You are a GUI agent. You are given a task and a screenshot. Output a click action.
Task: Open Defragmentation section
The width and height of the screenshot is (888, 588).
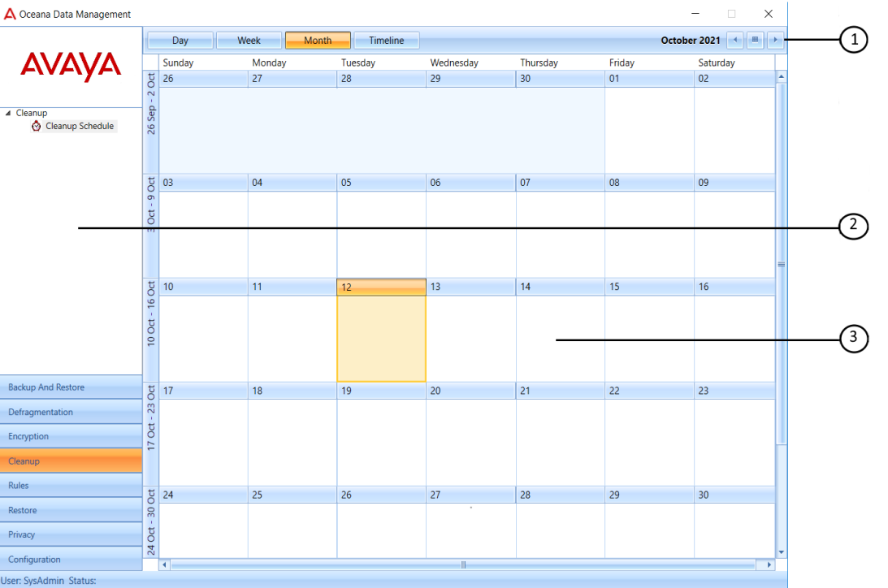(x=71, y=412)
